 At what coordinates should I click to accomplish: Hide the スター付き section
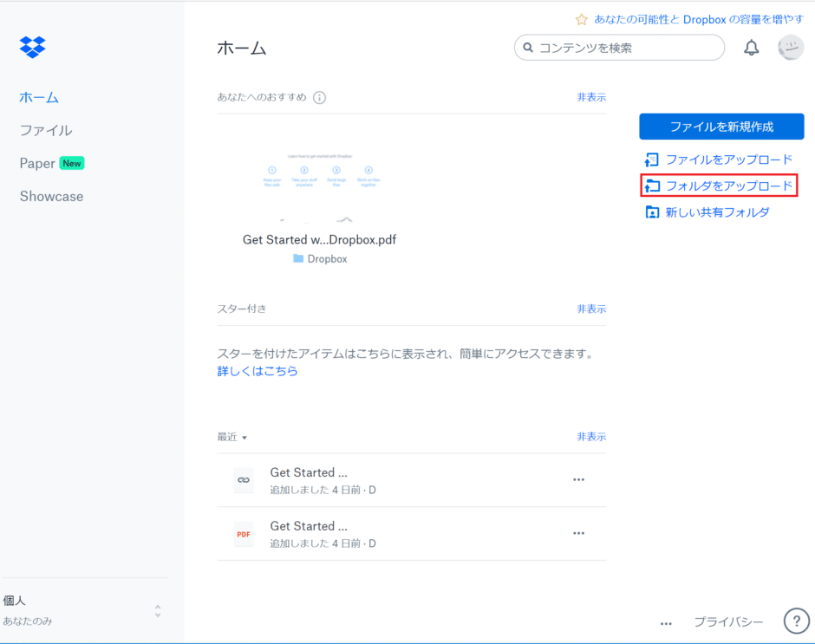(x=591, y=309)
